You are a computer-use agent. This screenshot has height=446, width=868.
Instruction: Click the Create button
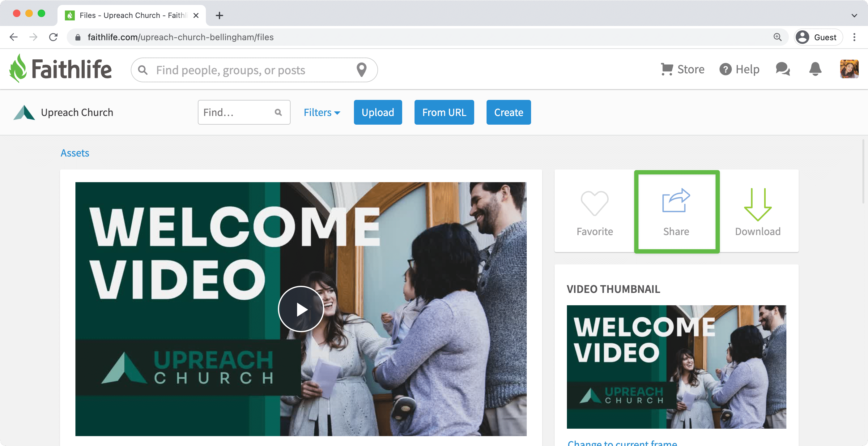pos(508,112)
